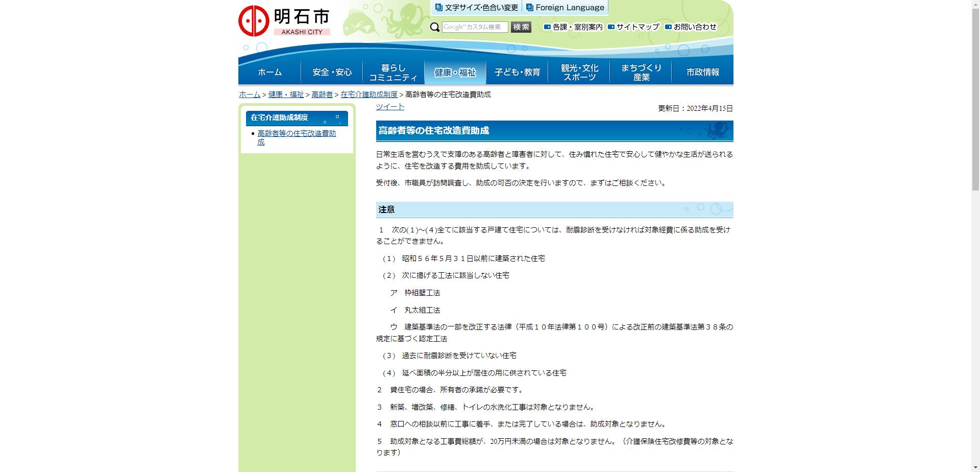Click text 昭和56年5月31日以前に建築された住宅

(x=473, y=258)
